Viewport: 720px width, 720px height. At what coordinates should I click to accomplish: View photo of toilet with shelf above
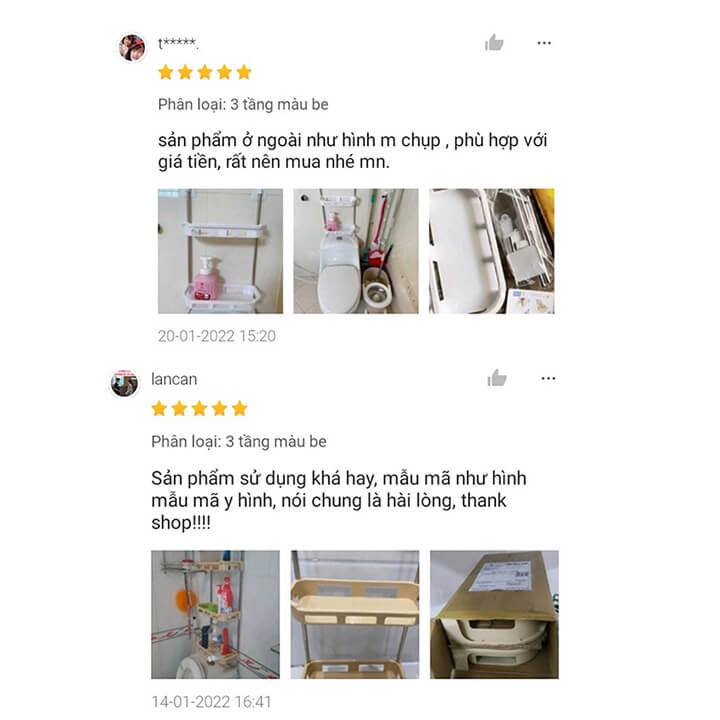(356, 251)
